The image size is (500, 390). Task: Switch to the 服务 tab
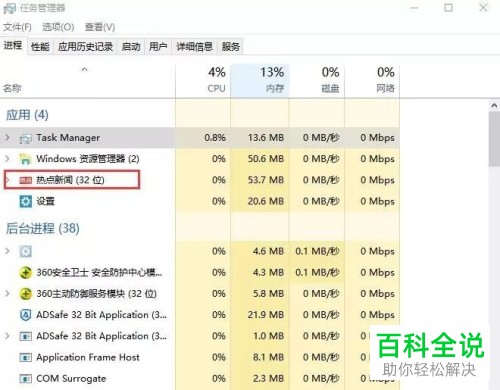click(x=231, y=47)
